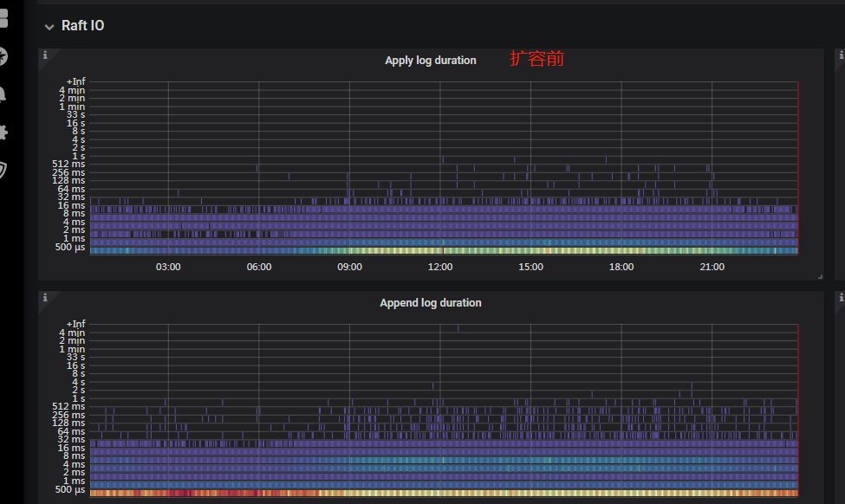Image resolution: width=845 pixels, height=504 pixels.
Task: Open the Explore compass icon in sidebar
Action: [3, 56]
